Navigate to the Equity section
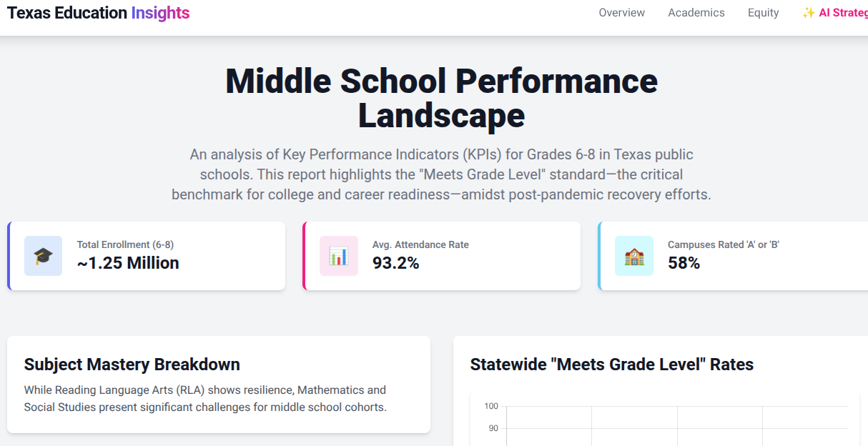 [x=763, y=13]
